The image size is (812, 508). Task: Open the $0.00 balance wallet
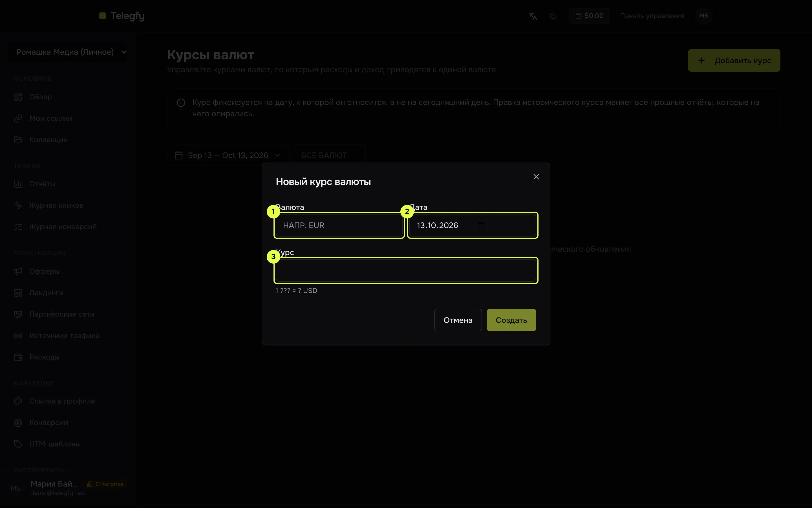click(590, 16)
